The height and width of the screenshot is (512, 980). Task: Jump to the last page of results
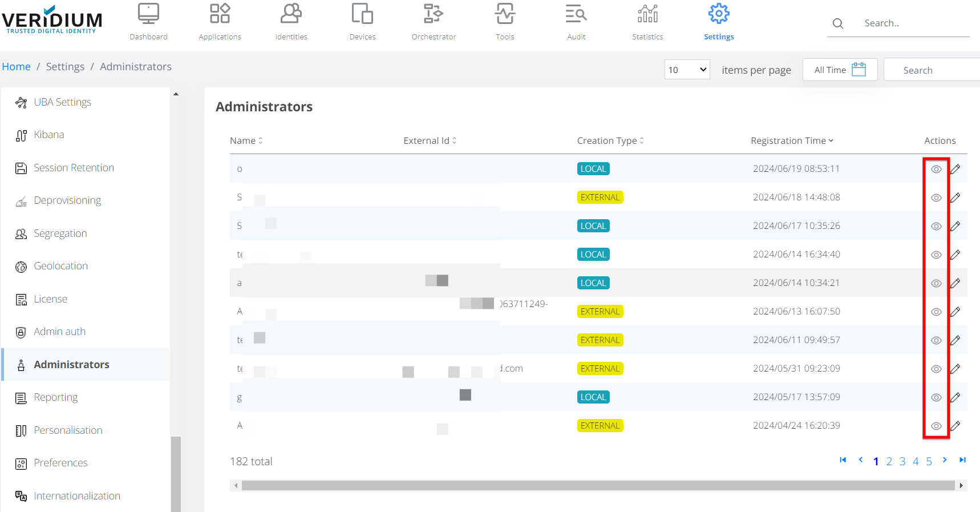coord(962,460)
